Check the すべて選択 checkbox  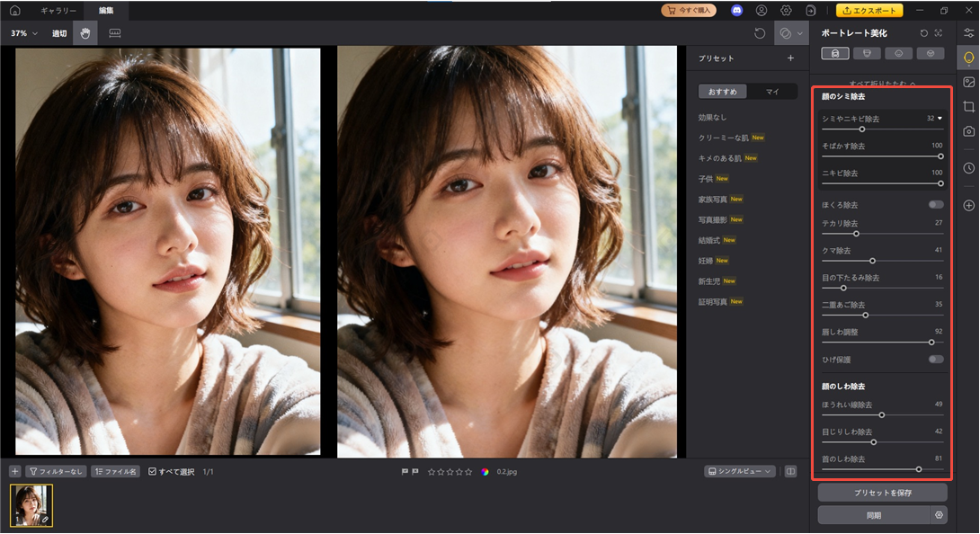pos(153,471)
